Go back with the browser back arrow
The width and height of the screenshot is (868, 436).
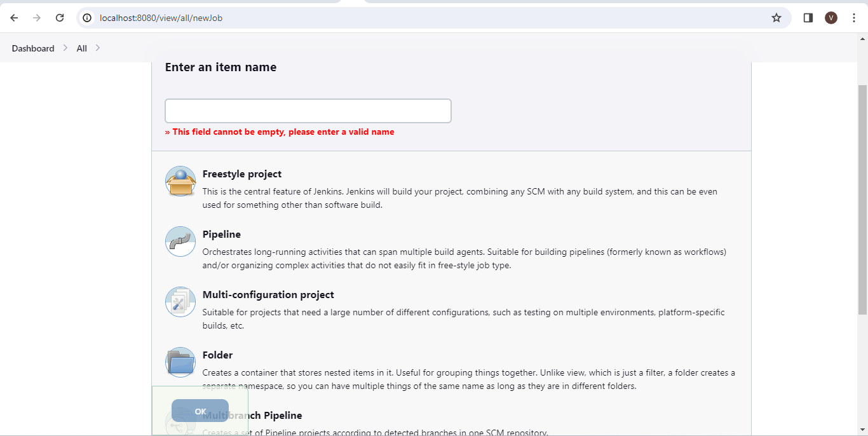click(14, 18)
